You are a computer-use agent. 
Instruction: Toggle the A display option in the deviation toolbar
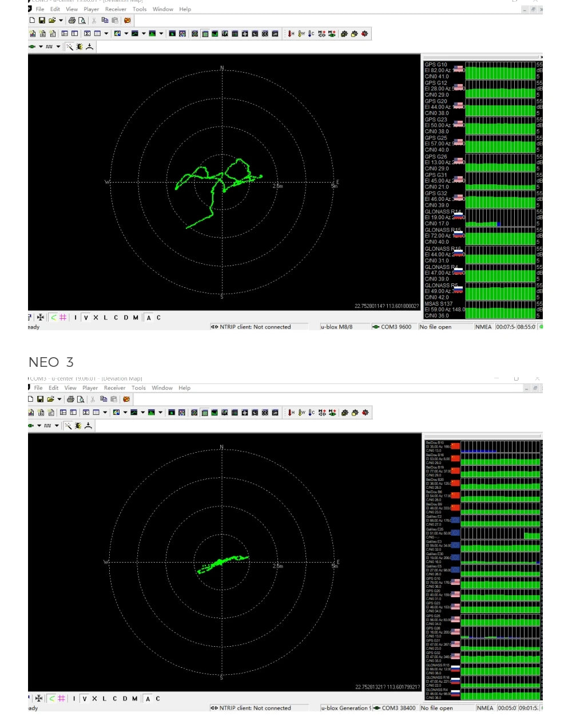tap(148, 317)
